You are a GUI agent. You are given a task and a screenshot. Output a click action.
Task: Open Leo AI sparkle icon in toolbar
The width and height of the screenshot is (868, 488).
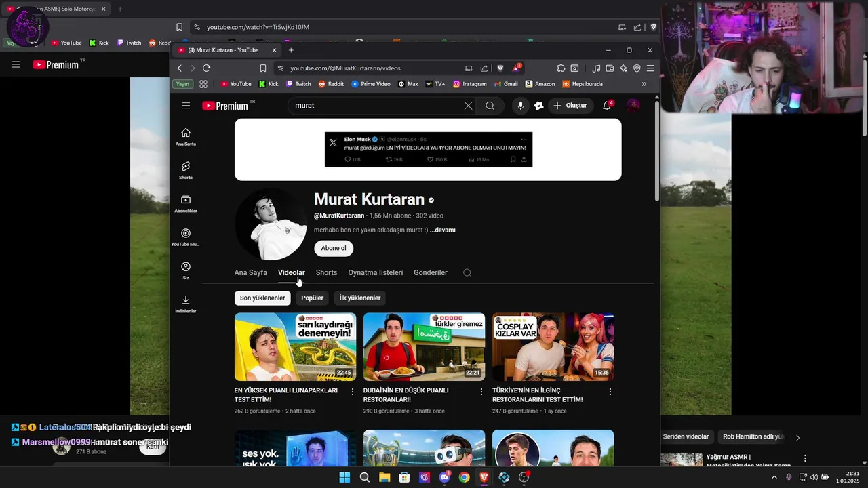pos(623,68)
